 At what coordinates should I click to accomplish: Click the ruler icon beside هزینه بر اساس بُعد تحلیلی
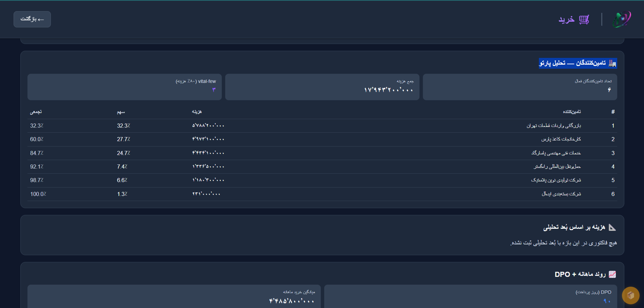click(612, 227)
